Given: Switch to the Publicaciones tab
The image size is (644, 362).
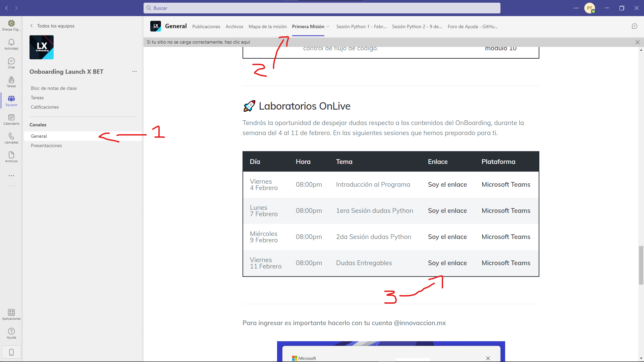Looking at the screenshot, I should [206, 26].
